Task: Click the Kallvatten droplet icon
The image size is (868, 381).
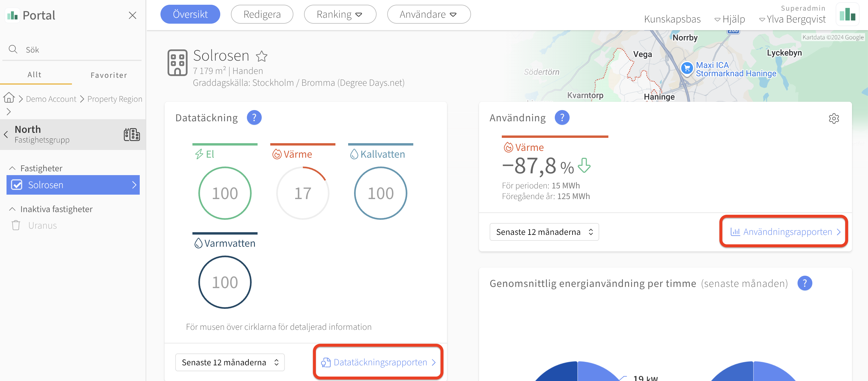Action: pyautogui.click(x=354, y=154)
